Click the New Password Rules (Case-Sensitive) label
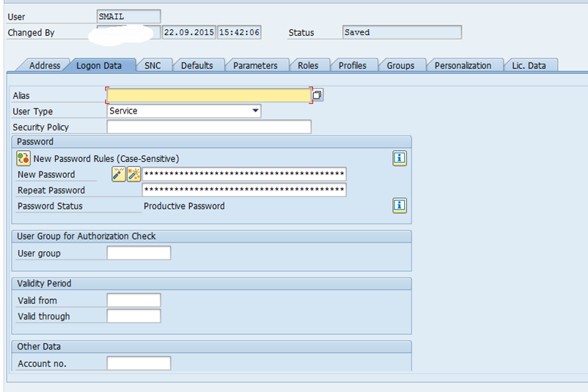The height and width of the screenshot is (392, 588). [x=106, y=158]
